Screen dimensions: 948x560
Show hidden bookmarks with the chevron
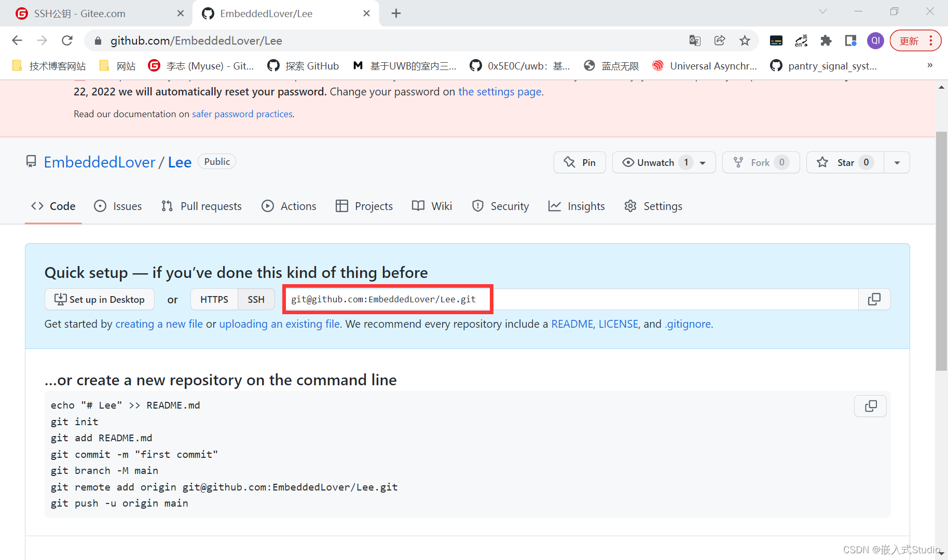pyautogui.click(x=930, y=65)
